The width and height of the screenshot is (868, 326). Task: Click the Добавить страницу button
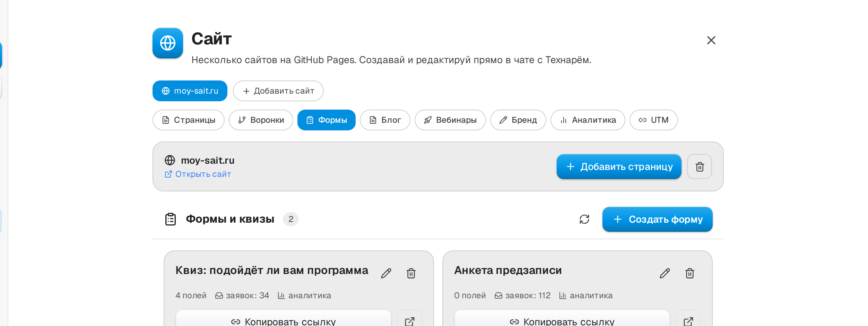pos(619,167)
